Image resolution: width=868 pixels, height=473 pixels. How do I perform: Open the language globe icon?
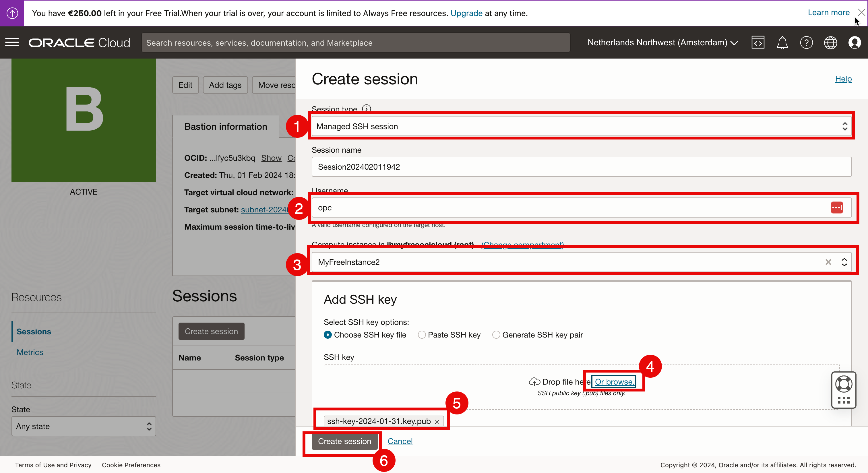click(830, 42)
